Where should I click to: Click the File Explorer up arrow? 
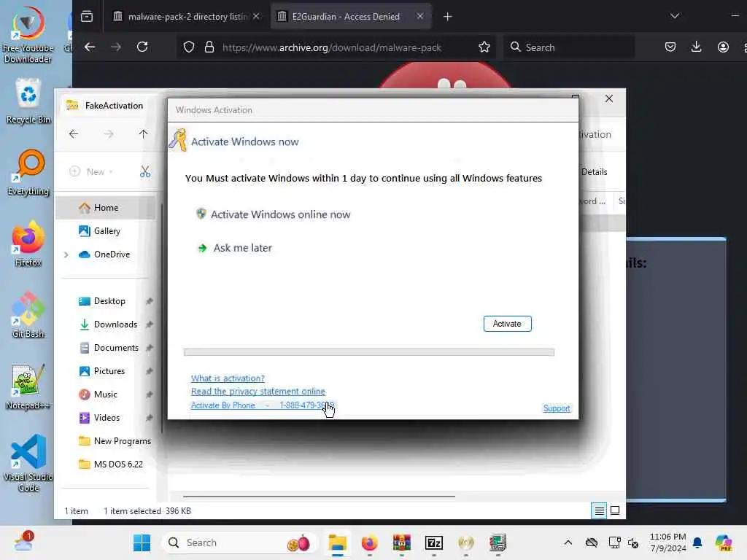pyautogui.click(x=144, y=134)
